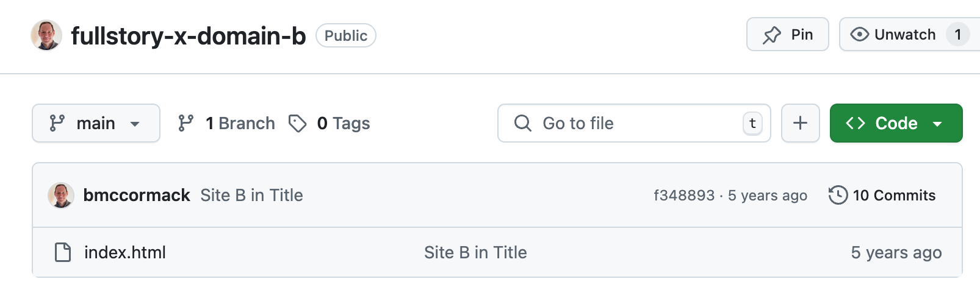Click the tag icon beside Tags
980x290 pixels.
(x=297, y=123)
